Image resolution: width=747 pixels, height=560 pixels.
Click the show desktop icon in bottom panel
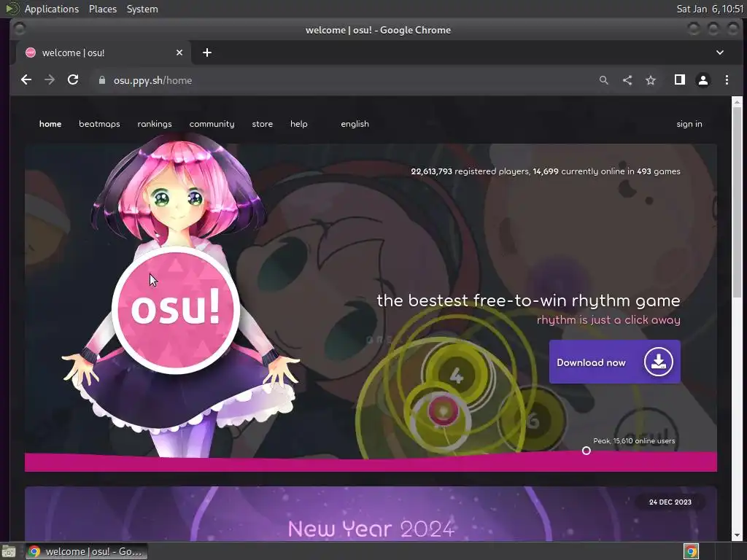pos(9,551)
